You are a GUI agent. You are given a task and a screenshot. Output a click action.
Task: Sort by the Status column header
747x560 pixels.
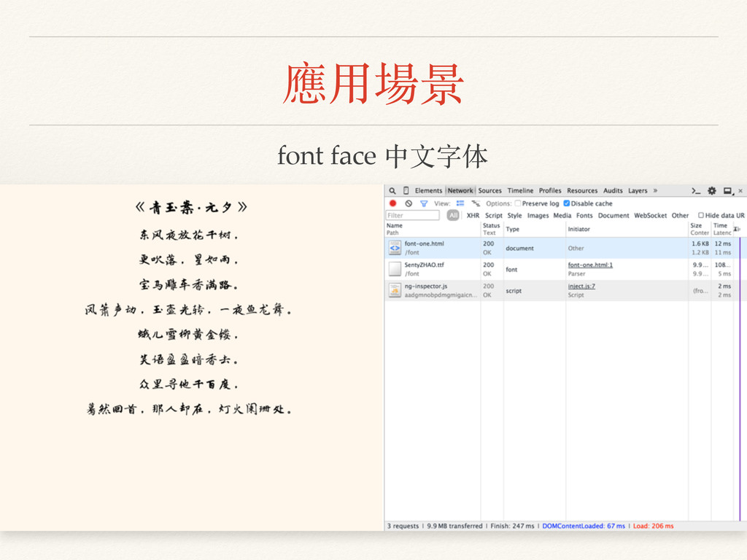coord(492,229)
